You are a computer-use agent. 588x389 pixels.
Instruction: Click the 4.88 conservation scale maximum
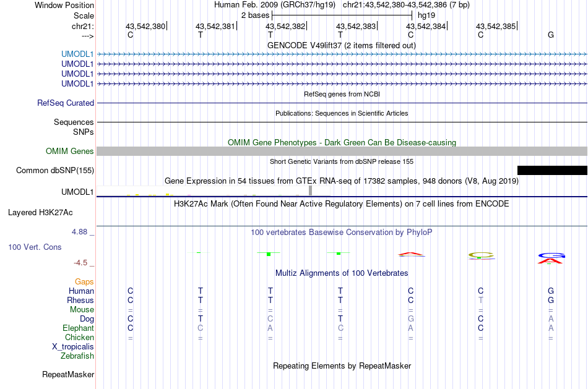point(79,232)
